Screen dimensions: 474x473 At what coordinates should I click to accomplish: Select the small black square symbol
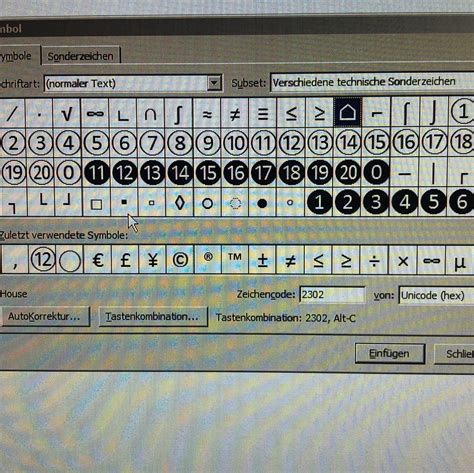[x=124, y=202]
